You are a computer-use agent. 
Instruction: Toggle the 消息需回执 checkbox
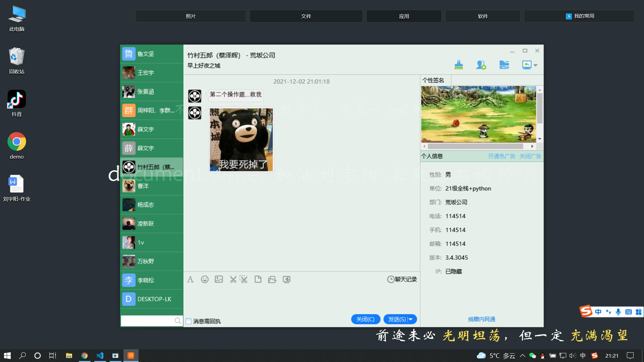(x=189, y=321)
